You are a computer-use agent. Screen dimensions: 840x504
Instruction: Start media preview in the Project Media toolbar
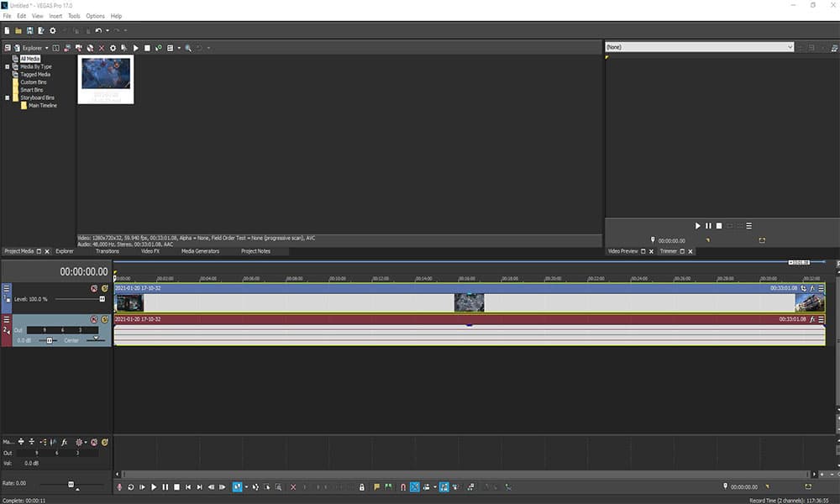(136, 48)
